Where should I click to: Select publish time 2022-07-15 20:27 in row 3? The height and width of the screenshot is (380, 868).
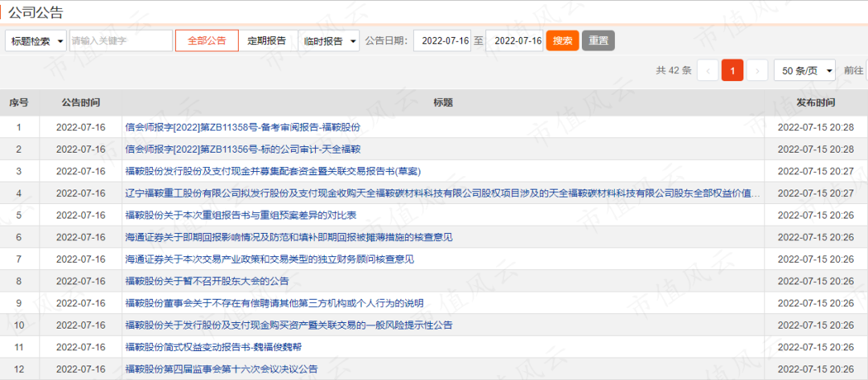pyautogui.click(x=816, y=171)
